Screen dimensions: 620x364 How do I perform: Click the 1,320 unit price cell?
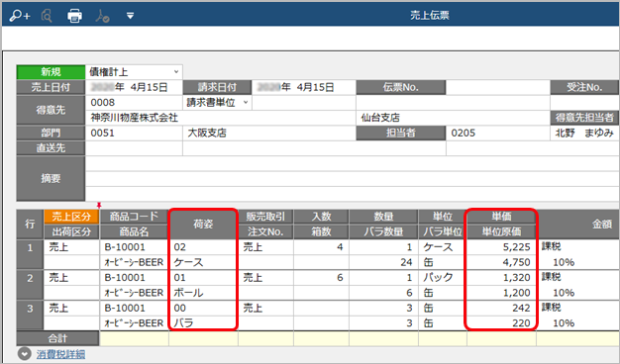click(x=501, y=278)
